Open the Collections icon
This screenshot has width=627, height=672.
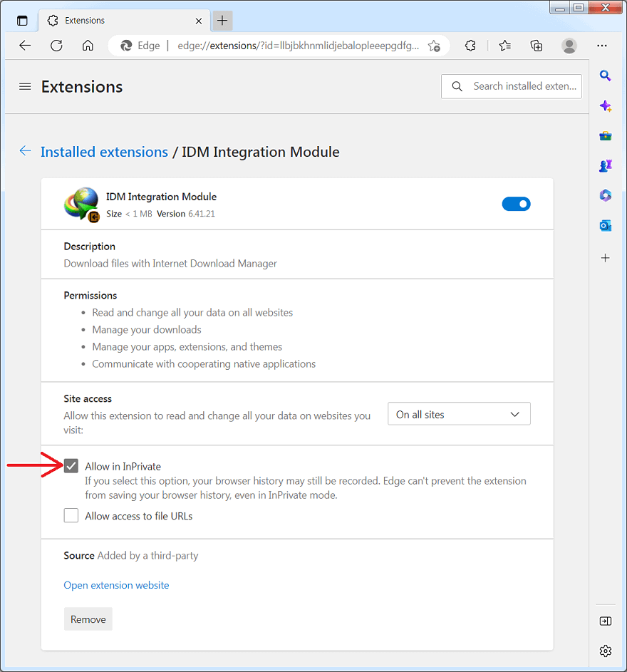[x=536, y=46]
